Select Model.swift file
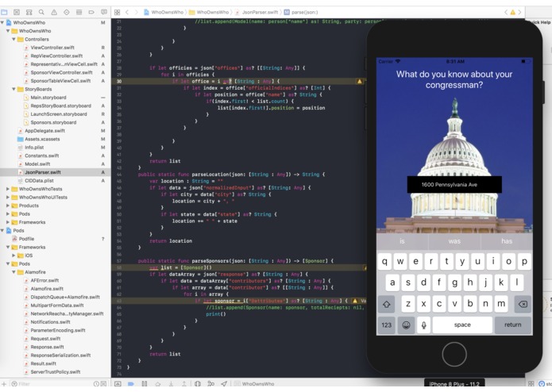552x392 pixels. 37,164
